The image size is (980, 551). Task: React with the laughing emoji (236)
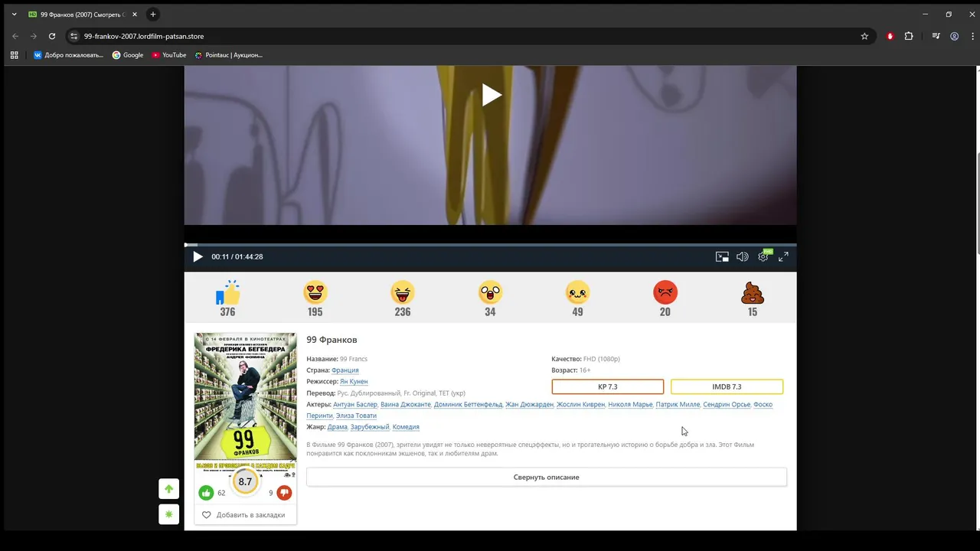[x=403, y=292]
